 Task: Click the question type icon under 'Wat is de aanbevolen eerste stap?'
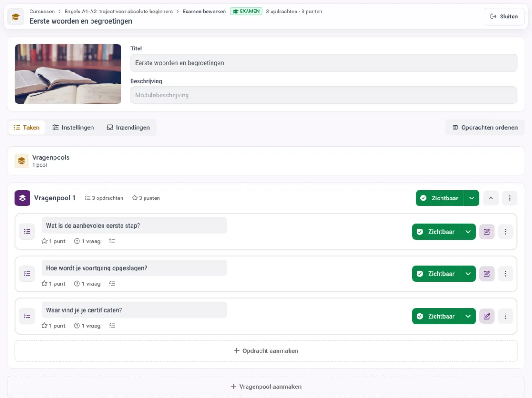pyautogui.click(x=112, y=241)
